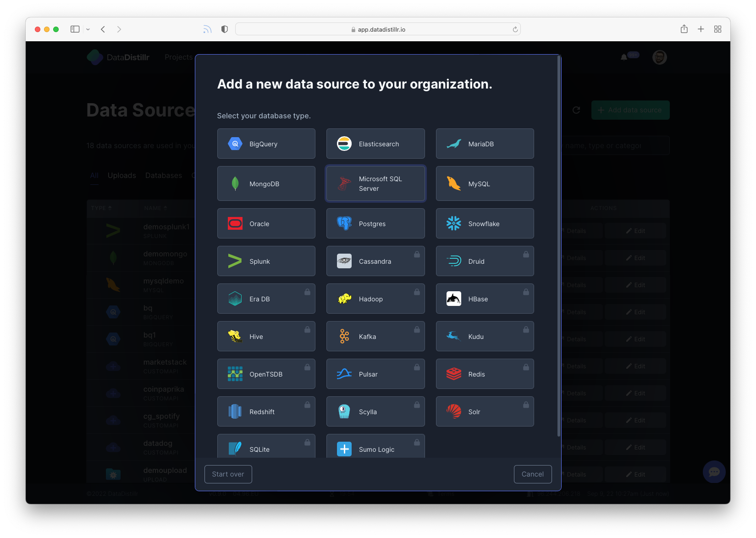The width and height of the screenshot is (756, 538).
Task: Choose Elasticsearch as data source
Action: point(375,144)
